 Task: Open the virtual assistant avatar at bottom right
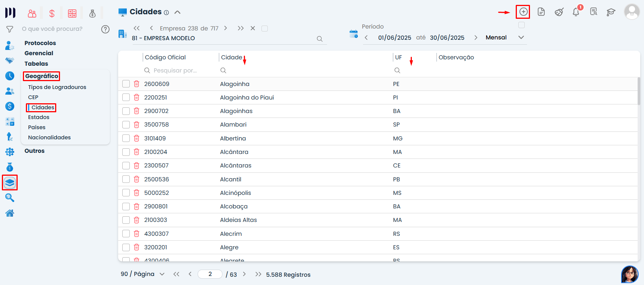point(630,274)
